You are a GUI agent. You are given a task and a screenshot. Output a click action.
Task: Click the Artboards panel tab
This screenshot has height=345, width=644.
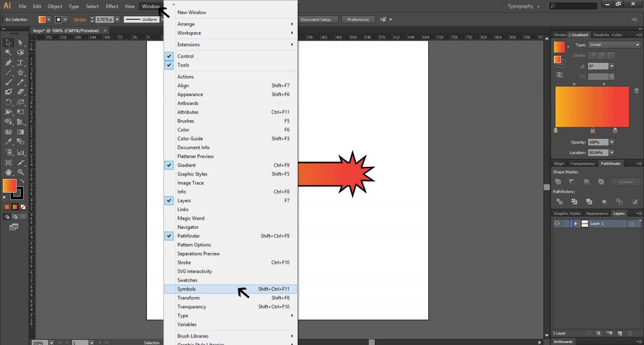[562, 341]
